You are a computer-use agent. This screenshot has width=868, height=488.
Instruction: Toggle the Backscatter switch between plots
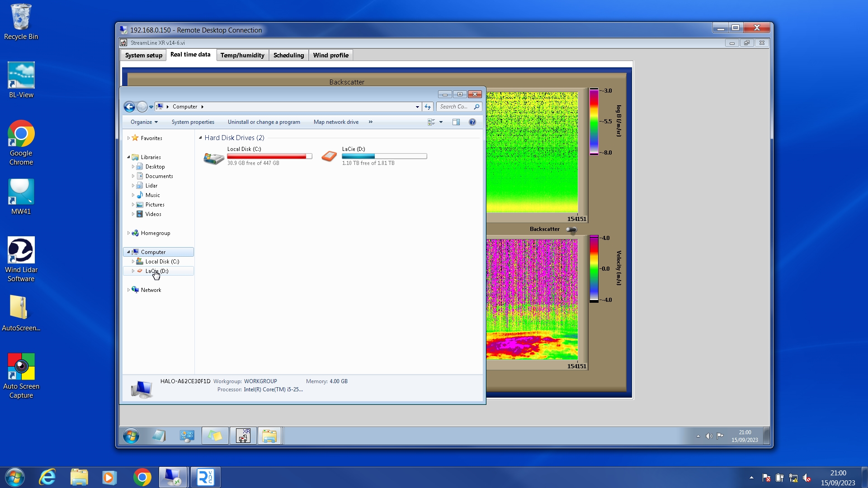tap(571, 230)
